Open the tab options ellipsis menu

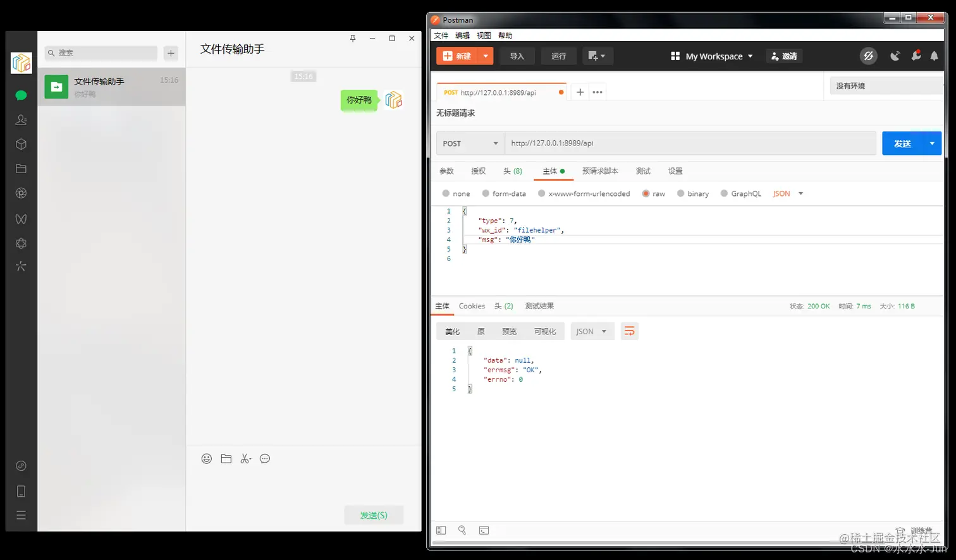[x=597, y=92]
